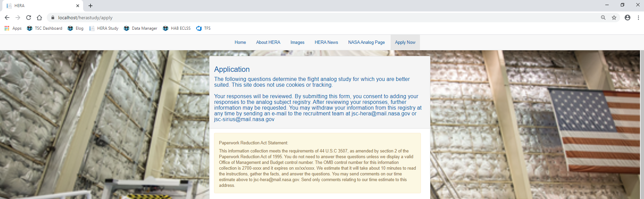Go back with the browser back arrow

(7, 18)
